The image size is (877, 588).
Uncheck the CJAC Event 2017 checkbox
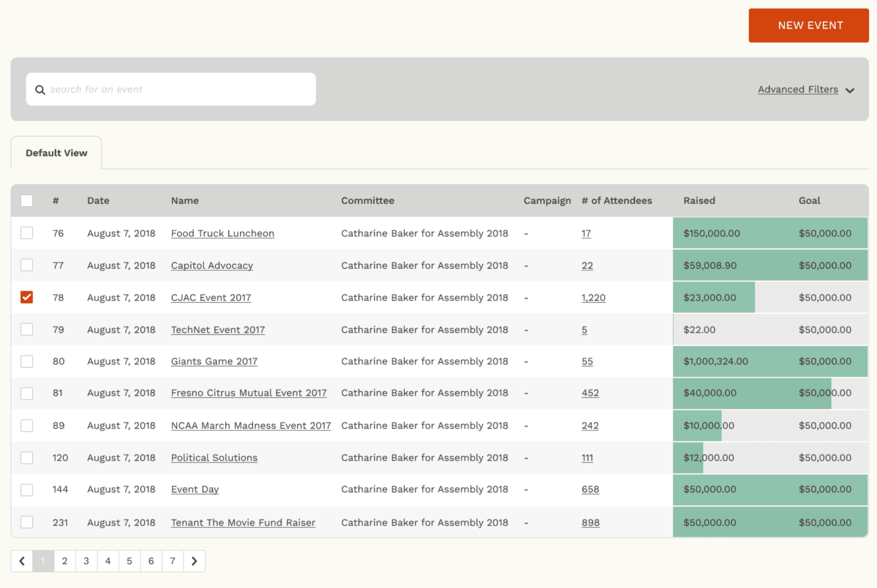[x=27, y=297]
